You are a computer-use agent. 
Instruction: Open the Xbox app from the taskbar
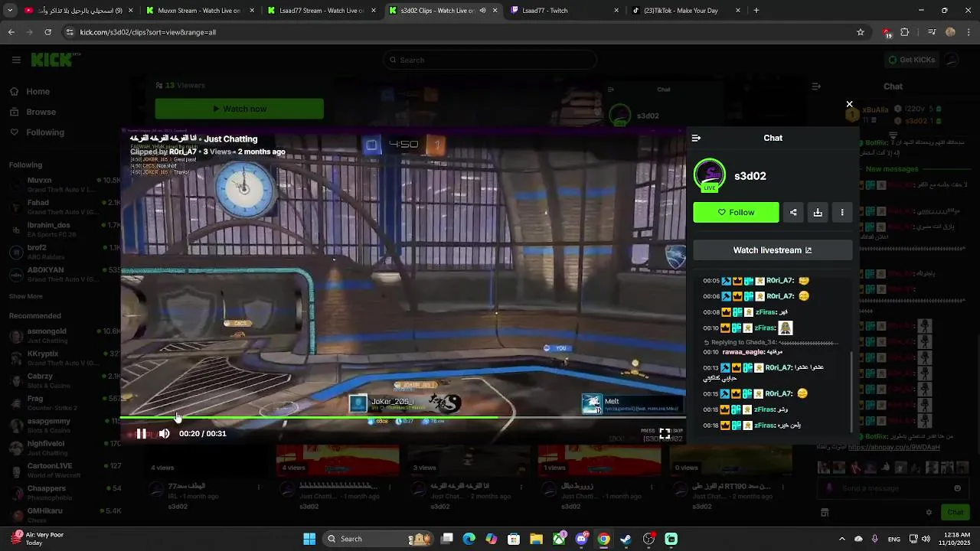tap(559, 539)
